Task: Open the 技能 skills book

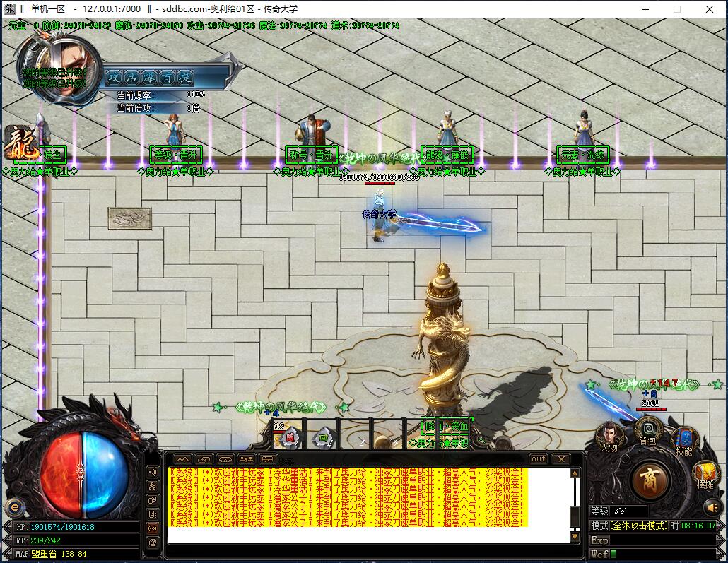Action: (684, 442)
